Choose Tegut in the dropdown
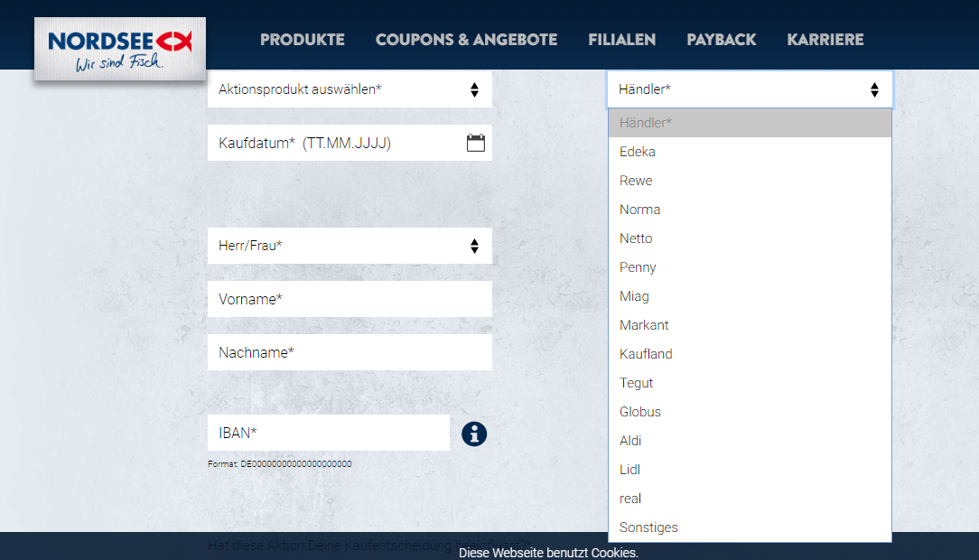The image size is (979, 560). [750, 383]
